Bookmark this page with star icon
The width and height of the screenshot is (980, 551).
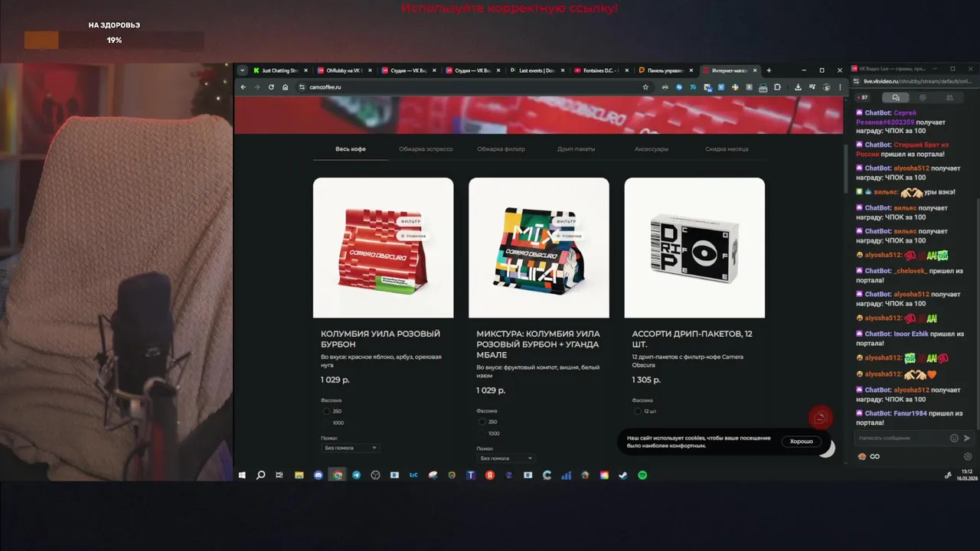(x=645, y=87)
